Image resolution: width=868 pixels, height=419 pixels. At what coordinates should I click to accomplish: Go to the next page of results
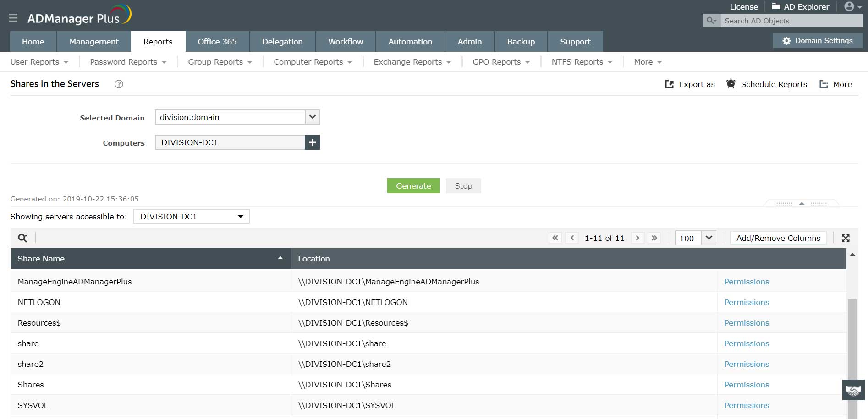tap(637, 238)
